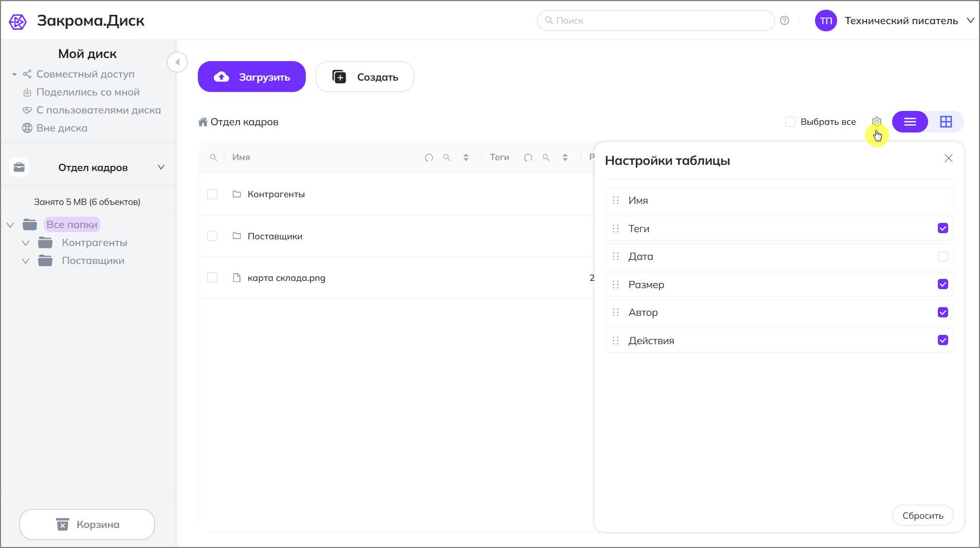Click the Сбросить reset button
Viewport: 980px width, 548px height.
(x=922, y=515)
